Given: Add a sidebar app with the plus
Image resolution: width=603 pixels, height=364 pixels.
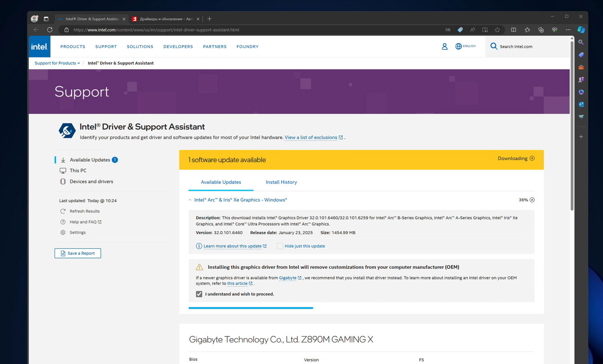Looking at the screenshot, I should coord(581,137).
